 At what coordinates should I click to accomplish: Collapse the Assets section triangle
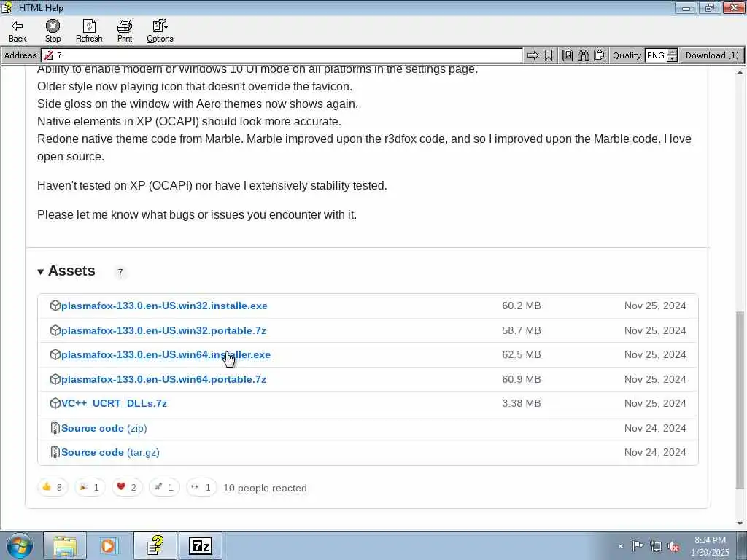point(41,272)
